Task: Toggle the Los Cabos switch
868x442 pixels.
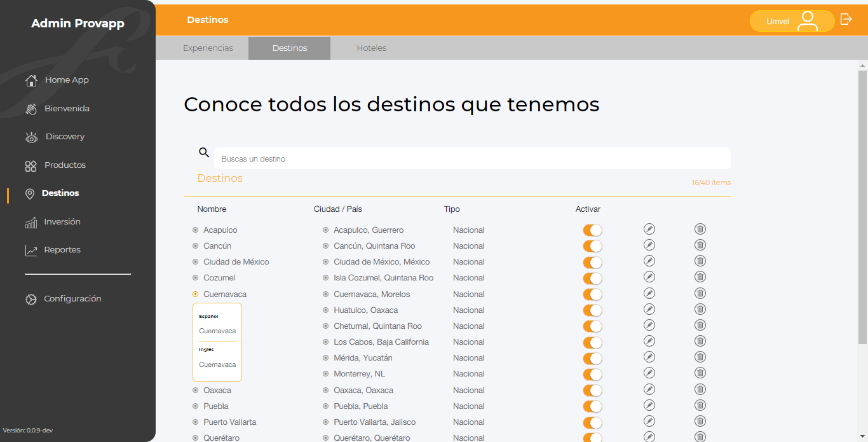Action: (x=592, y=342)
